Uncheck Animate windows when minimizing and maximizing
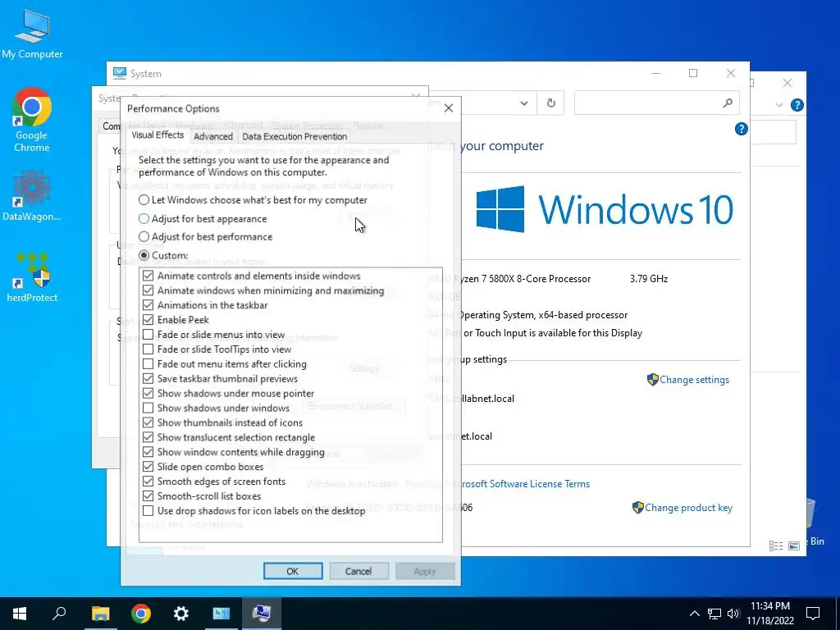Screen dimensions: 840x630 (x=148, y=290)
